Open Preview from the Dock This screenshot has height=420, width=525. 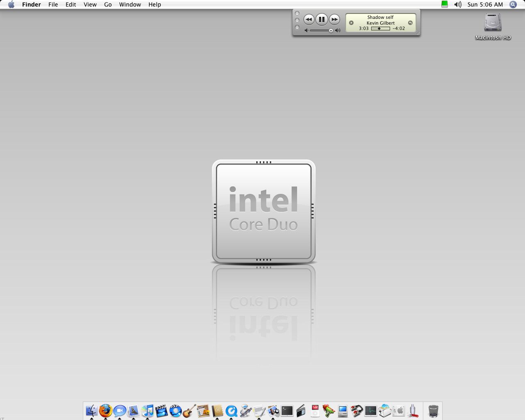[273, 410]
